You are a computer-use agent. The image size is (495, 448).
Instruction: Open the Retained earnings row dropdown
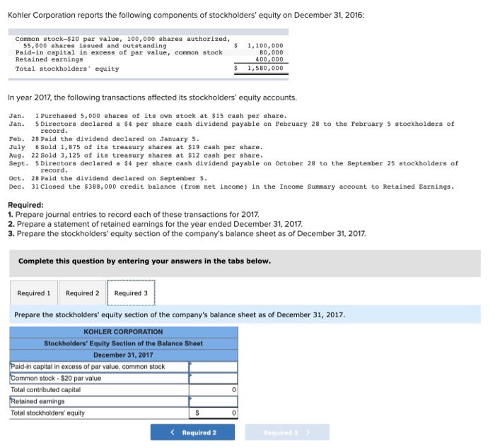(99, 401)
